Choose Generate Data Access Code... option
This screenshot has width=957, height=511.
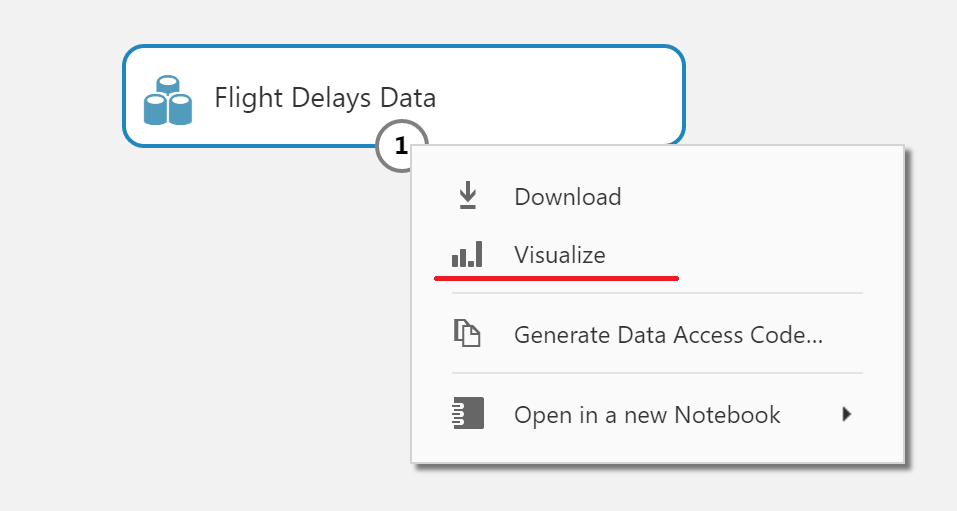coord(668,335)
